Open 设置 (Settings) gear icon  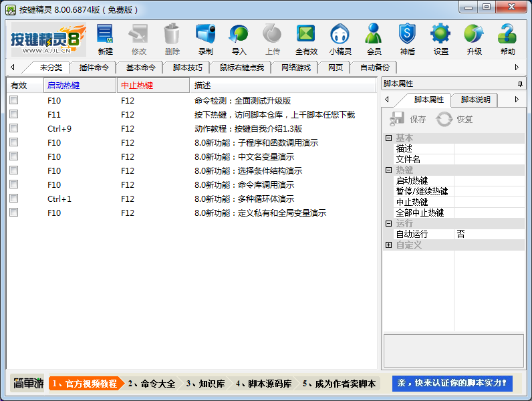coord(440,39)
